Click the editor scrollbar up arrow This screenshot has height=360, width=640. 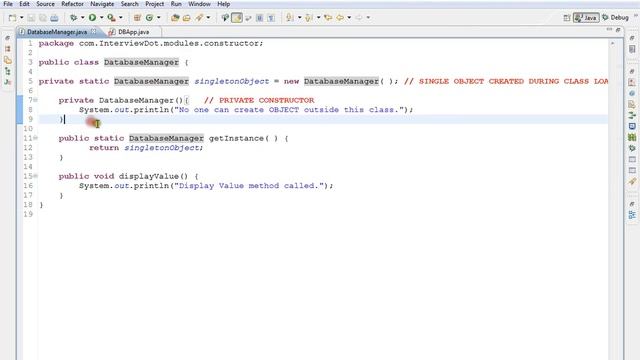coord(613,43)
